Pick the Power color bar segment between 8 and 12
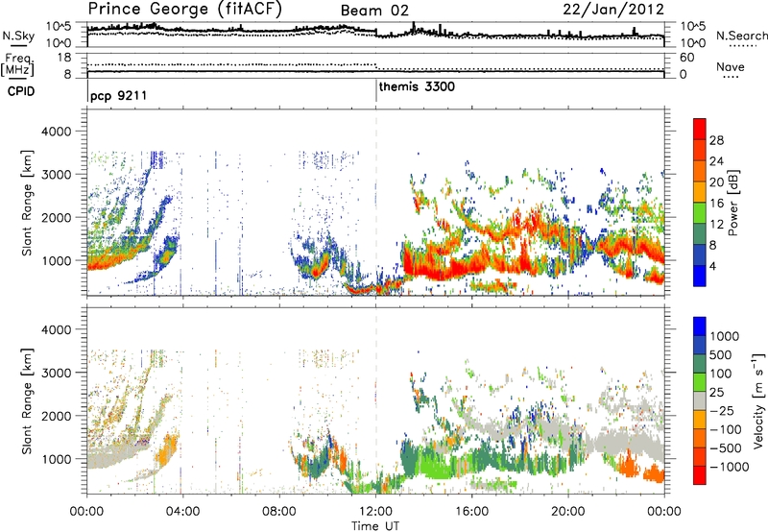This screenshot has height=532, width=768. (700, 234)
